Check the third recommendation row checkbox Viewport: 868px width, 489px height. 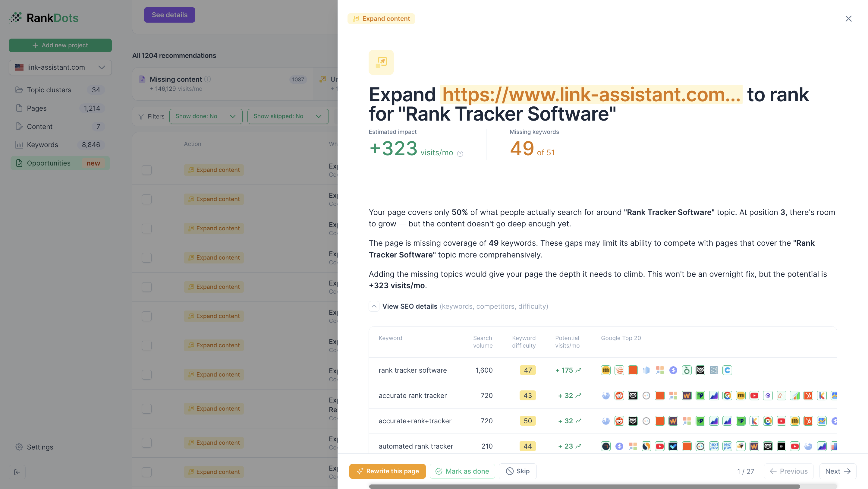pyautogui.click(x=146, y=229)
